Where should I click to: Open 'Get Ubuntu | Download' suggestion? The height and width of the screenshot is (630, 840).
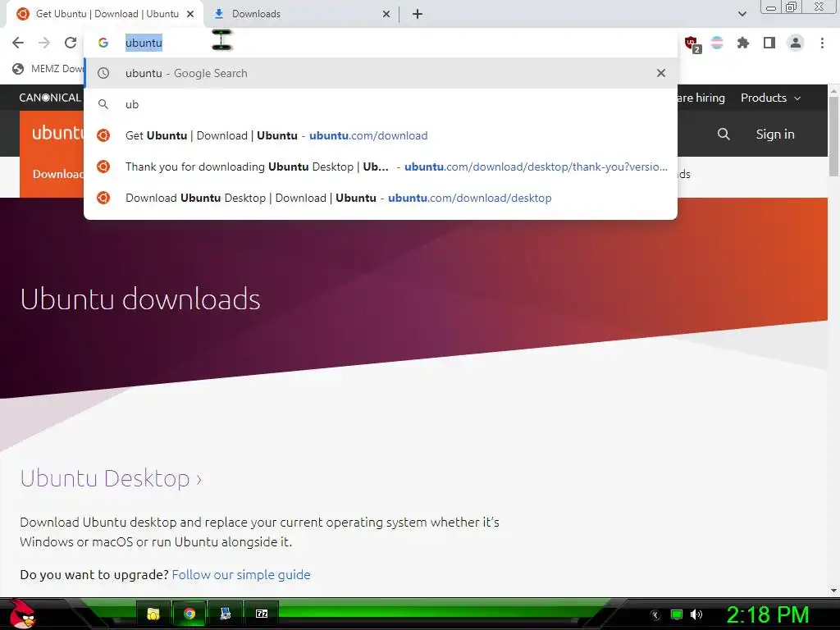click(381, 135)
